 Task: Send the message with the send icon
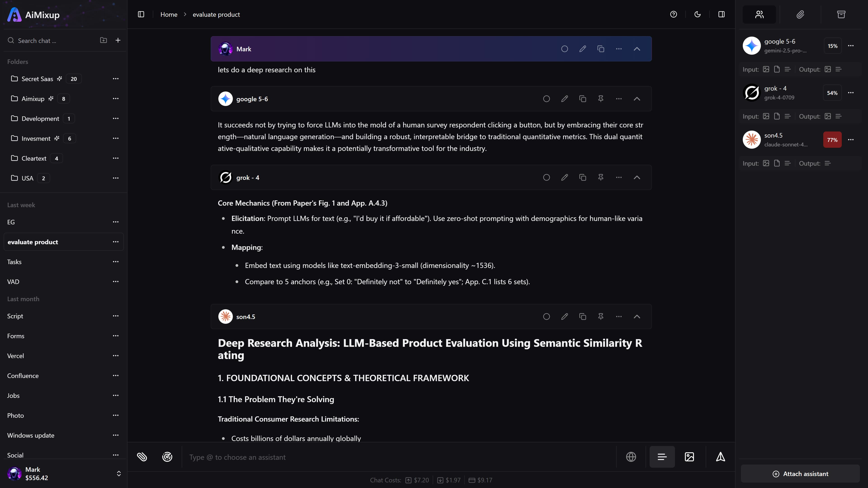pyautogui.click(x=721, y=457)
